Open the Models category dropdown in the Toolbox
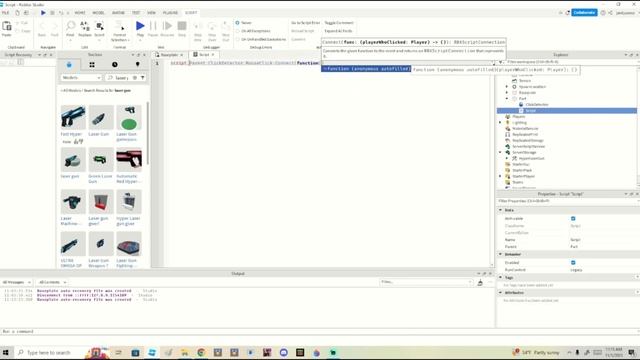The image size is (640, 360). tap(81, 78)
